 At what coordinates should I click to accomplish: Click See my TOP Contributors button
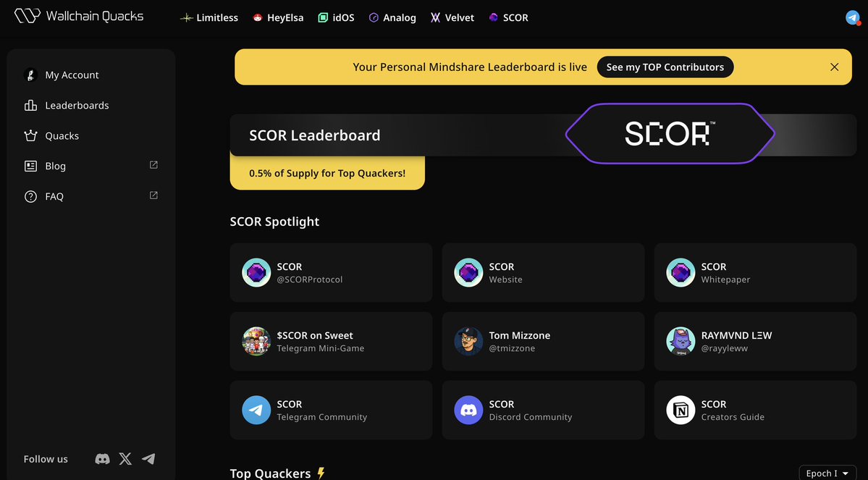coord(665,67)
